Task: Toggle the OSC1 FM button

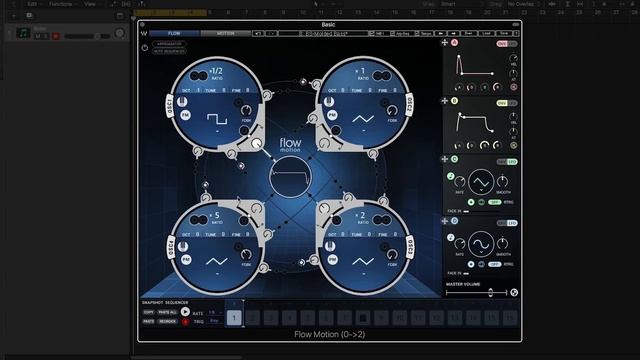Action: click(x=185, y=116)
